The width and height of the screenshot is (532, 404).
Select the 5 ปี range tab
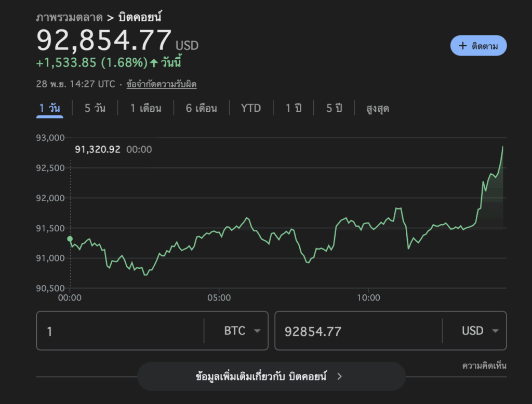(x=334, y=108)
